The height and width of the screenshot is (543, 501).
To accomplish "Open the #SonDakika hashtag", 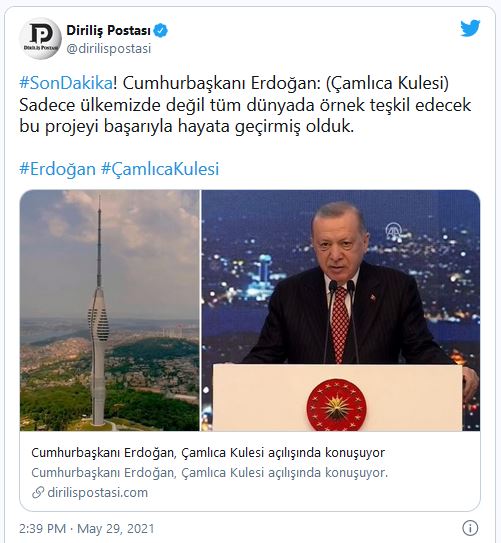I will coord(66,83).
